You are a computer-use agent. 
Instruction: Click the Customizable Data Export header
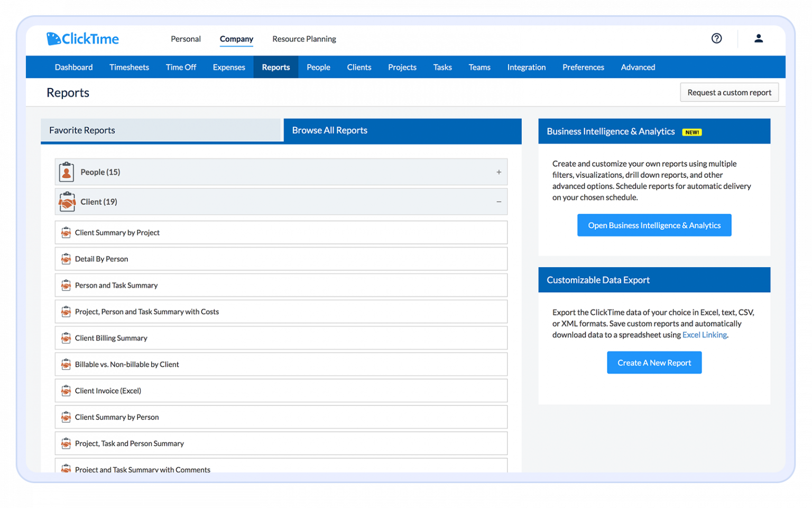point(654,280)
